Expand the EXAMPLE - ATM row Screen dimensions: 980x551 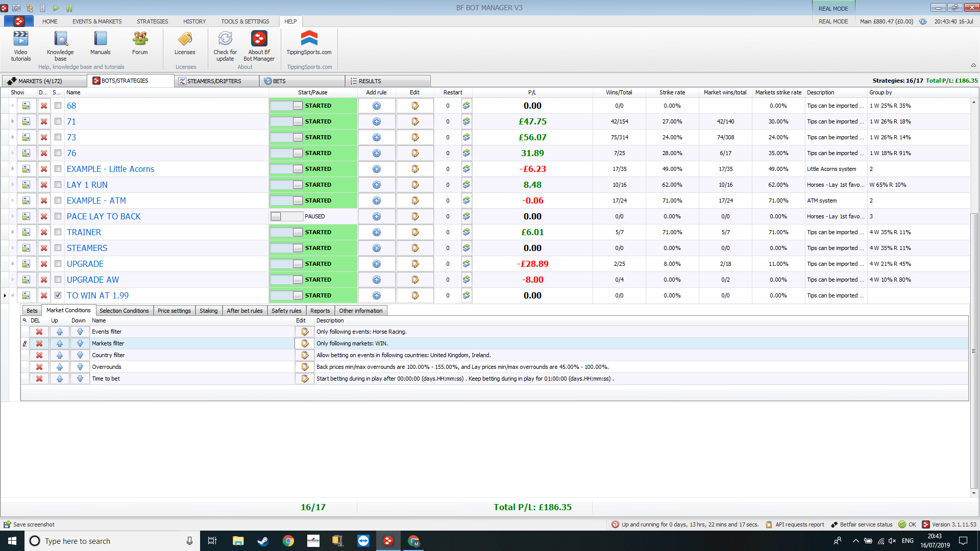[x=13, y=201]
